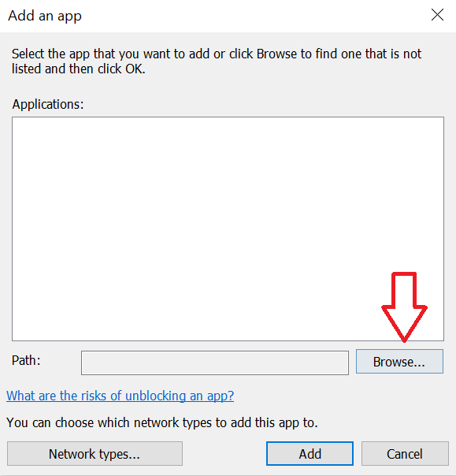This screenshot has width=456, height=476.
Task: Focus the Path input field
Action: 215,363
